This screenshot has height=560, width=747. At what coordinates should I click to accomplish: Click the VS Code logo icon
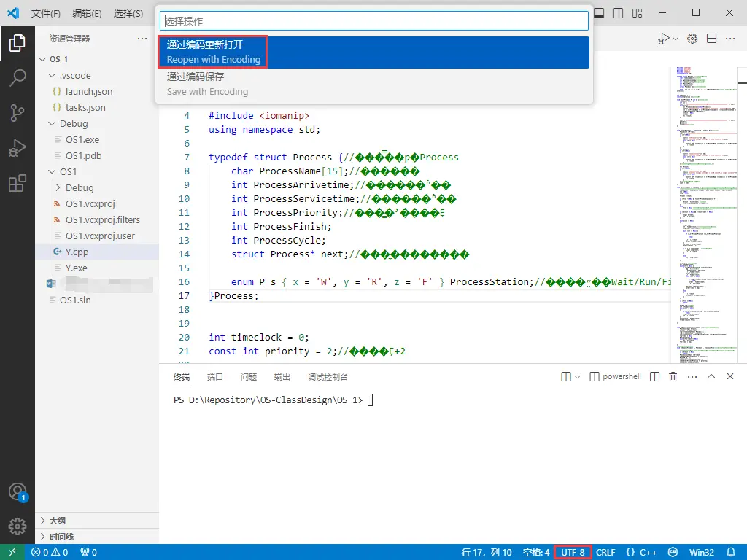pyautogui.click(x=13, y=13)
